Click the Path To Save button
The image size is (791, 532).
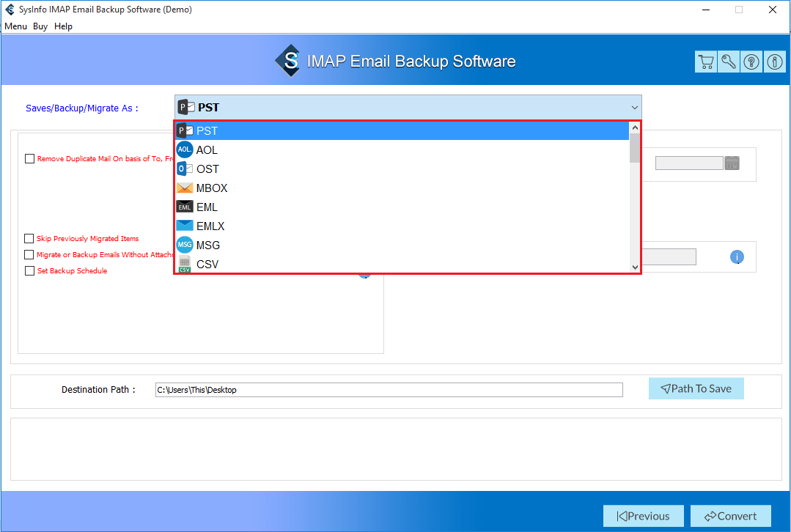[x=696, y=388]
